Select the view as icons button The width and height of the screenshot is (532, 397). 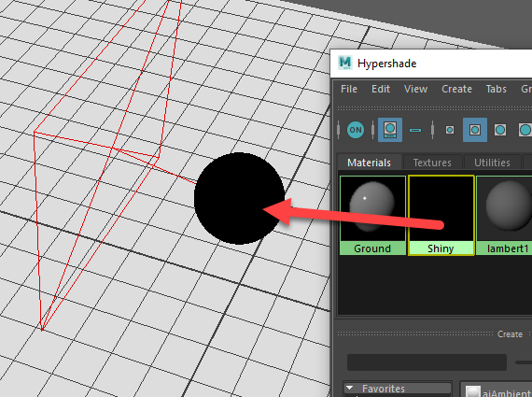[390, 130]
